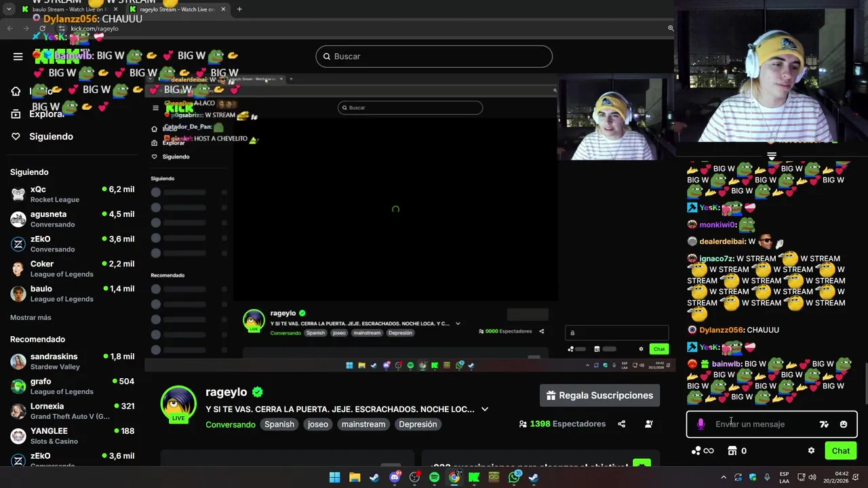Image resolution: width=868 pixels, height=488 pixels.
Task: Click the rageylo channel name heading
Action: pyautogui.click(x=226, y=392)
